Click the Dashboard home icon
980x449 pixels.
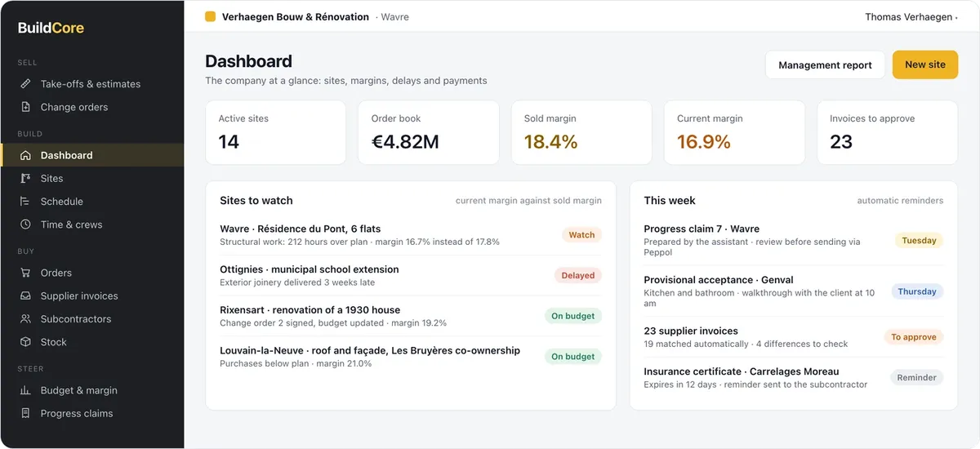pyautogui.click(x=25, y=155)
